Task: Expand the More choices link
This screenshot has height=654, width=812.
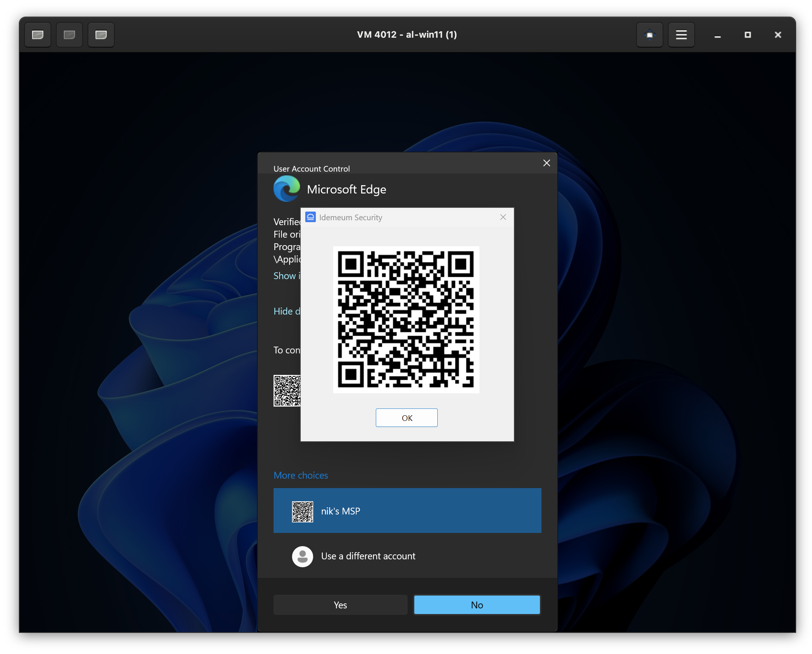Action: point(301,475)
